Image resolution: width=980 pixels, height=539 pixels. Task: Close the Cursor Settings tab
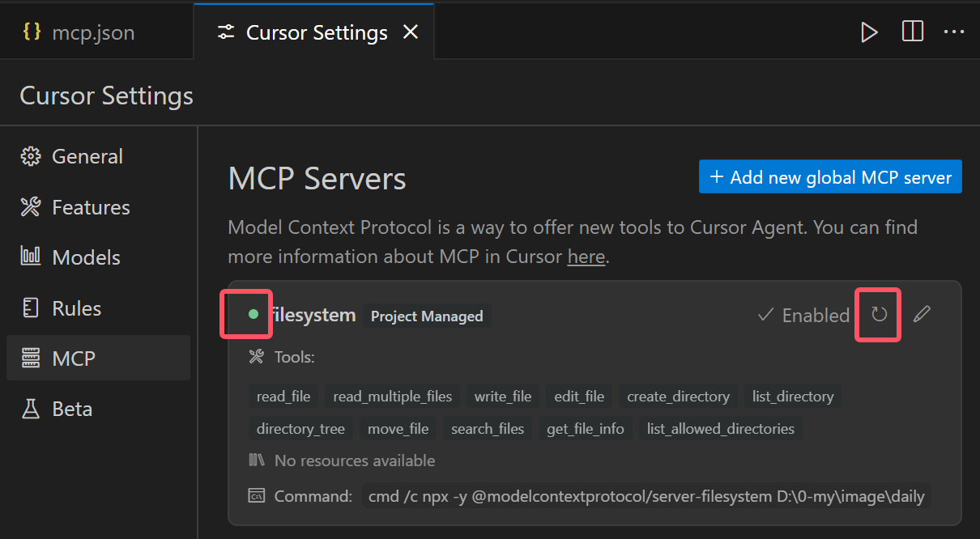coord(411,32)
